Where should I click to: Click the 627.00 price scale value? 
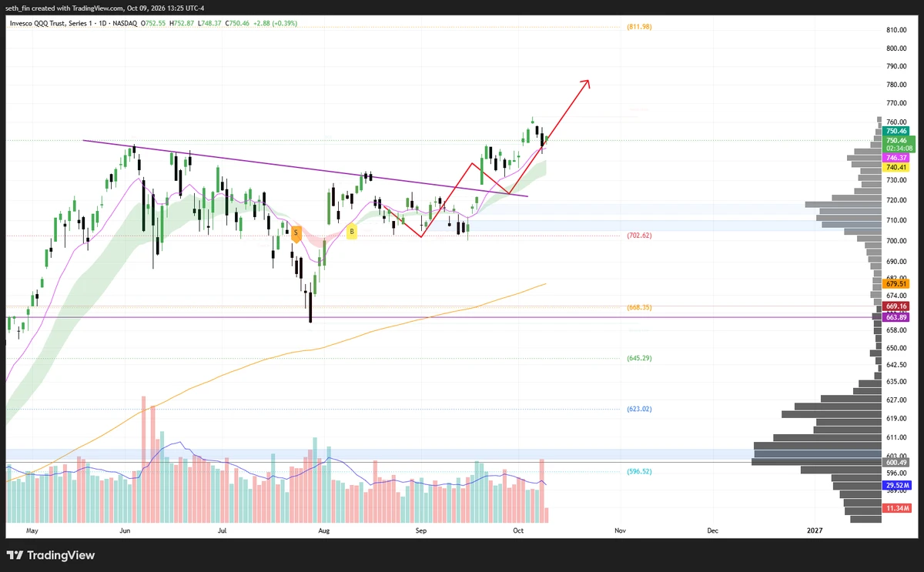point(896,400)
